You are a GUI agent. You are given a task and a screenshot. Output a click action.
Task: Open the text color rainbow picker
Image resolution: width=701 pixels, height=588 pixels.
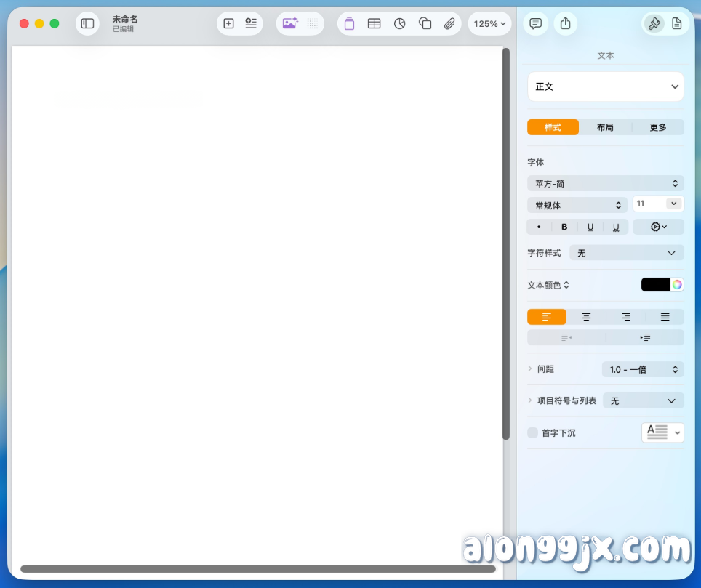[x=676, y=284]
